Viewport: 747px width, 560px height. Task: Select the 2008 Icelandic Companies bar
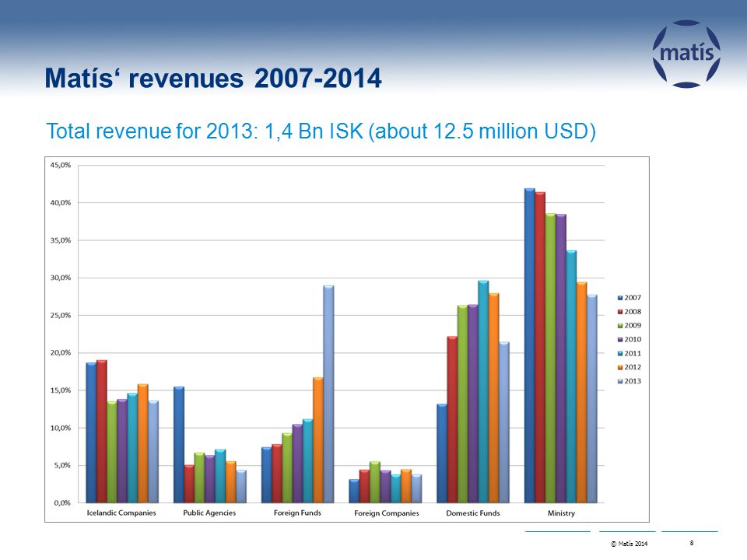coord(101,432)
